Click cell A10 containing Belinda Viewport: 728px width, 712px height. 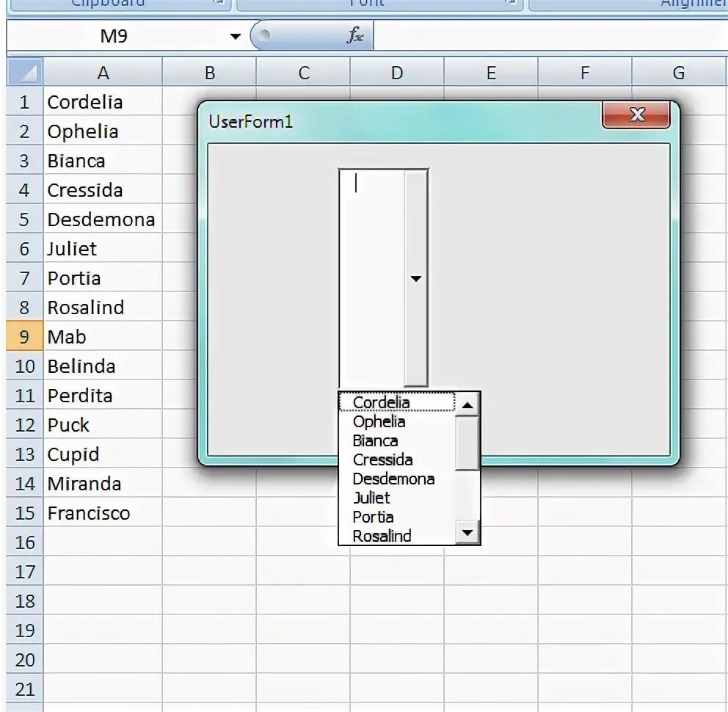(103, 366)
